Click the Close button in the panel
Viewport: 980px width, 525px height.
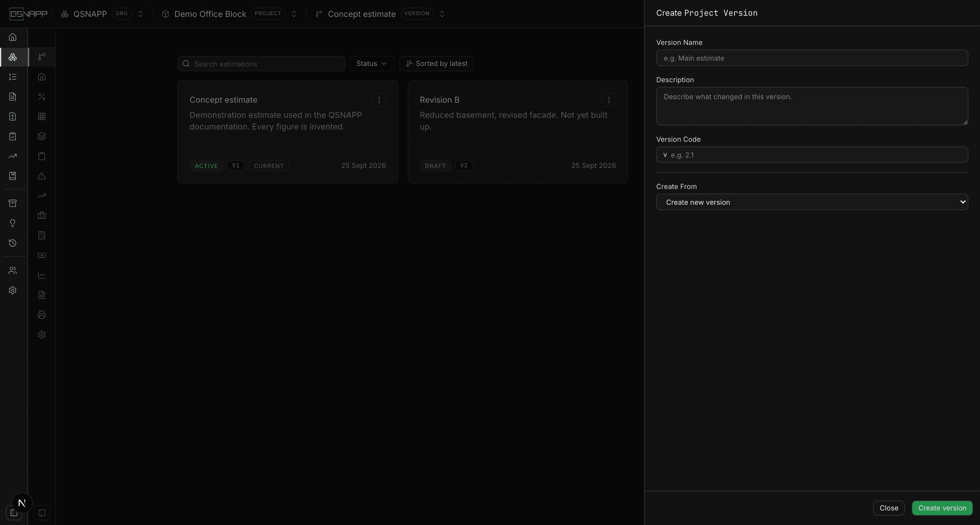889,508
